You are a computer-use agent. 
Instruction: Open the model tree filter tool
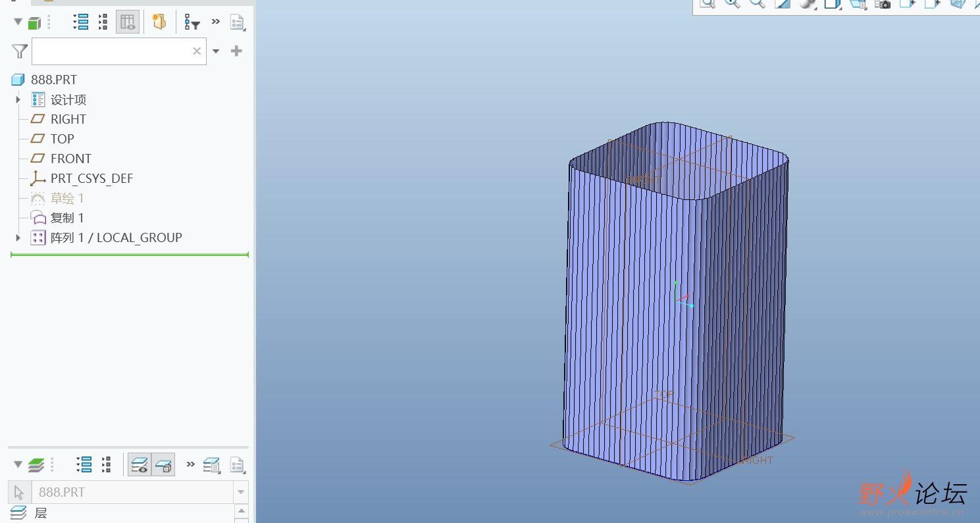(192, 22)
